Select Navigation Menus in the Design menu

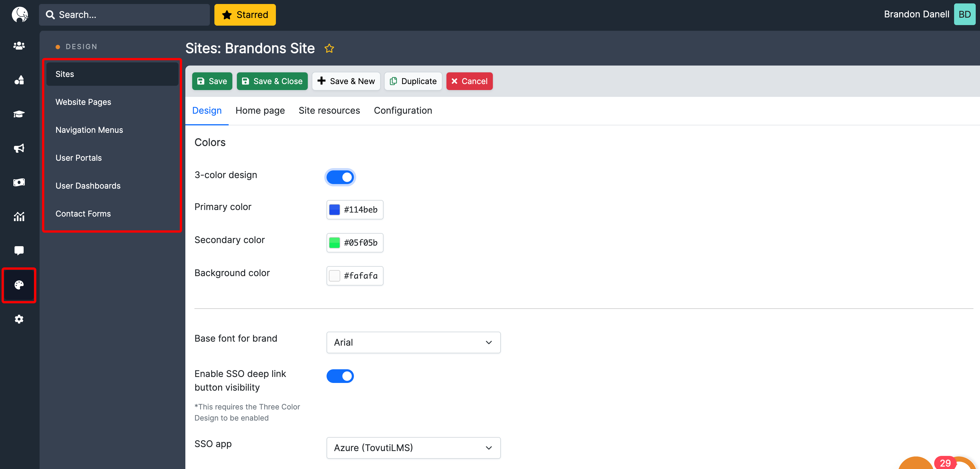(x=112, y=130)
